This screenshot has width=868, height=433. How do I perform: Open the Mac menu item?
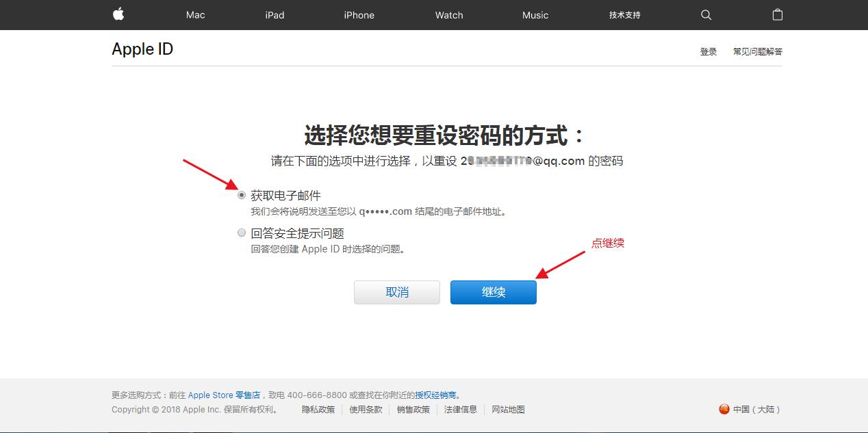[196, 15]
